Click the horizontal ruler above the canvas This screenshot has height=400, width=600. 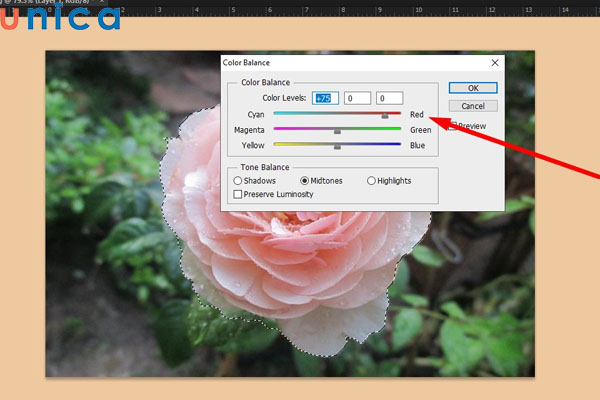click(x=300, y=8)
